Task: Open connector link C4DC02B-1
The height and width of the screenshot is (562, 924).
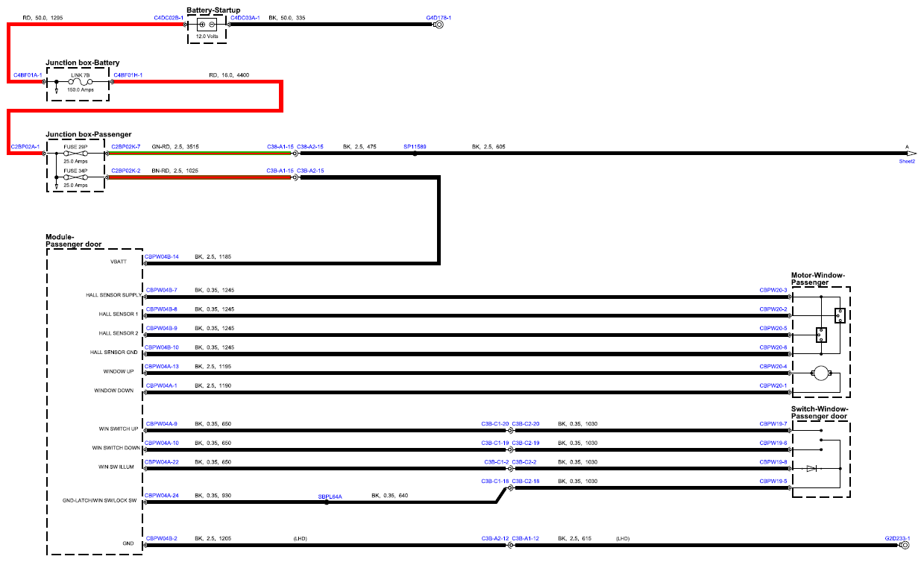Action: (169, 17)
